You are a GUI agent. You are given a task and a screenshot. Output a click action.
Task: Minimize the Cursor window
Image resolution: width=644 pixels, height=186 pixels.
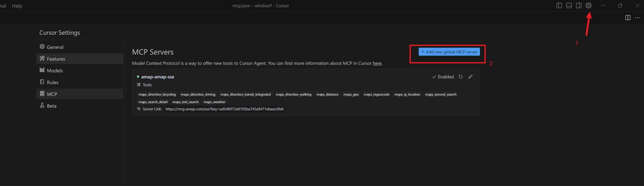603,5
